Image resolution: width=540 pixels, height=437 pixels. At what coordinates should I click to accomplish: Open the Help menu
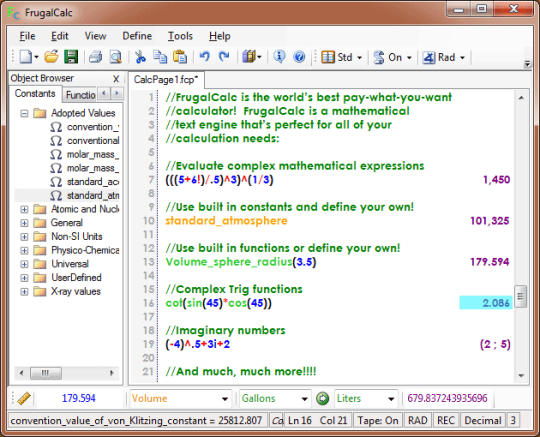(220, 36)
